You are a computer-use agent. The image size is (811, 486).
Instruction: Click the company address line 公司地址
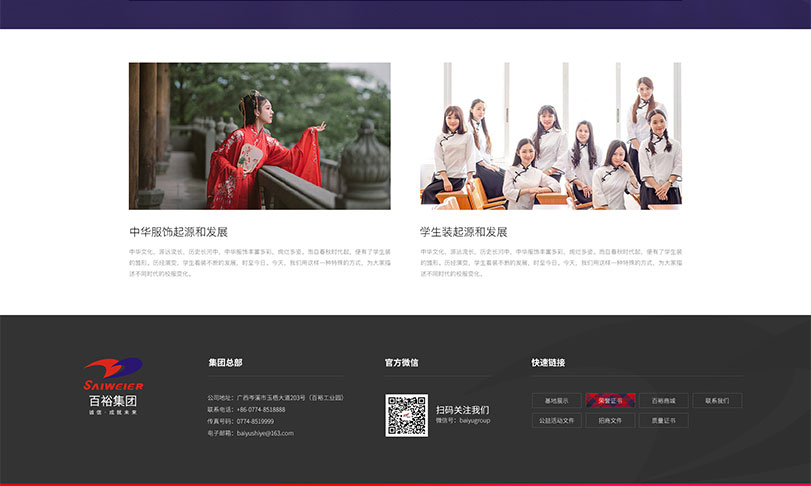point(276,398)
